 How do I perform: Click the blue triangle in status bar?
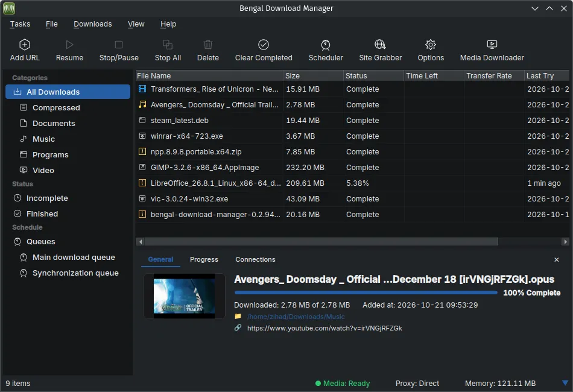coord(565,383)
